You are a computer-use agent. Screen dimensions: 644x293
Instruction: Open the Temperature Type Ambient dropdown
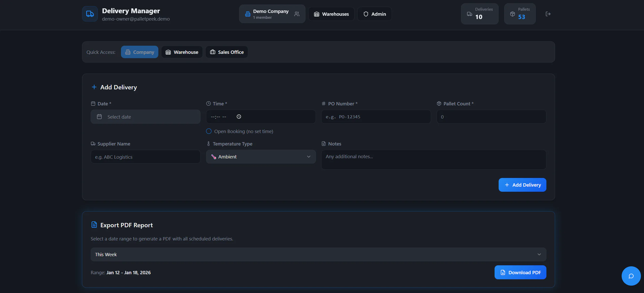[261, 157]
